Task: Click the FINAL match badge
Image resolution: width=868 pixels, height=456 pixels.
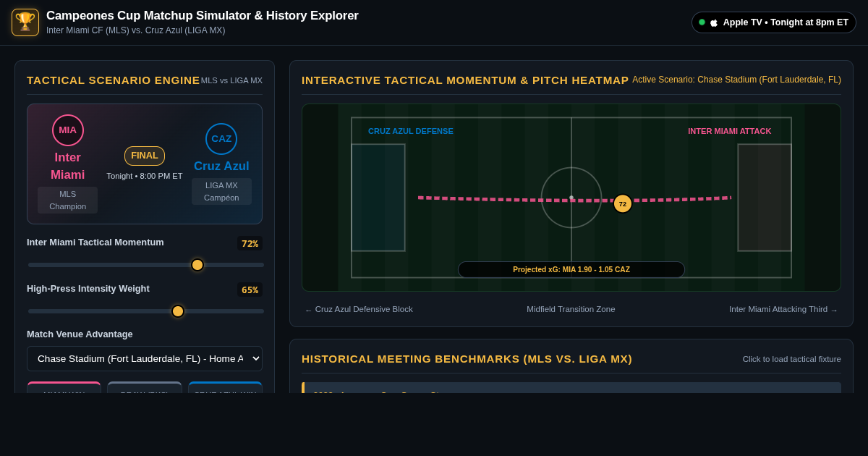Action: click(x=145, y=156)
